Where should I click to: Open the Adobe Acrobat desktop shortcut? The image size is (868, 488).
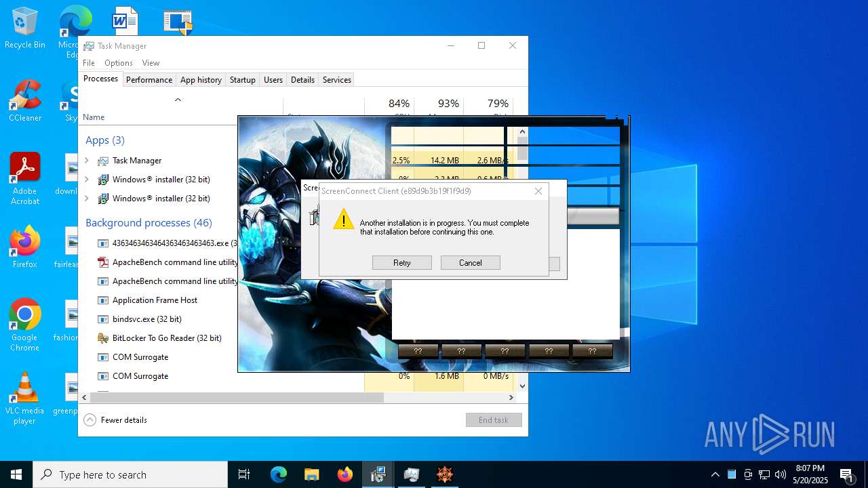click(x=24, y=179)
